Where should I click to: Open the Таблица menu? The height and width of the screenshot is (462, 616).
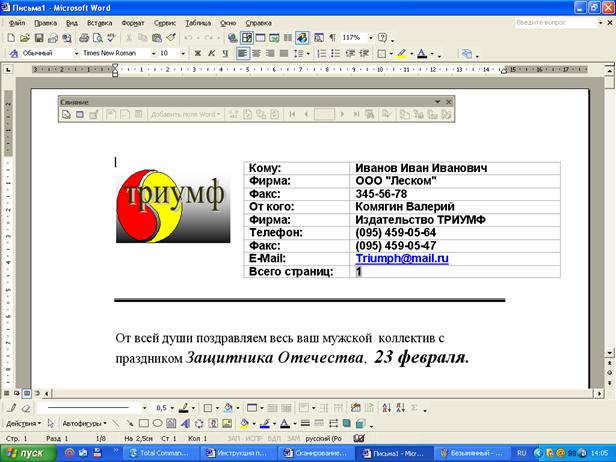[197, 21]
